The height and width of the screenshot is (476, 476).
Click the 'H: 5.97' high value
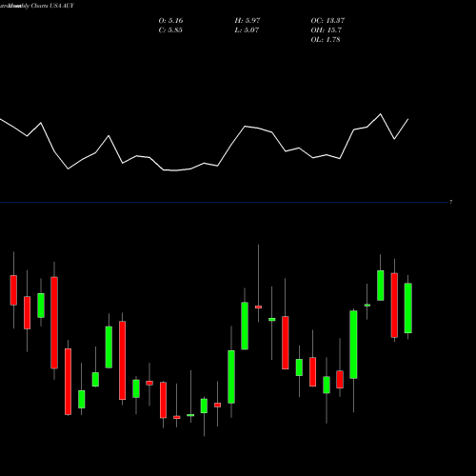(248, 21)
